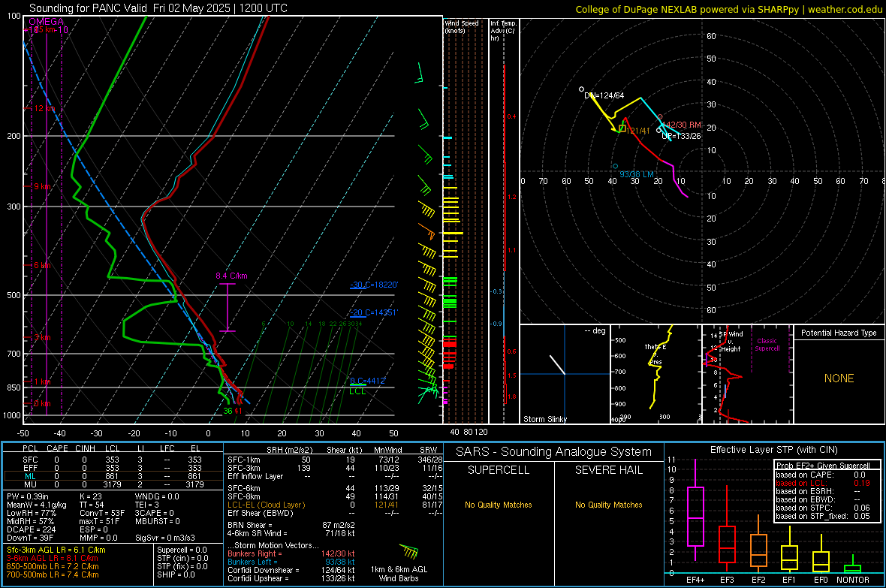Click the SFC-1km shear row
The width and height of the screenshot is (886, 588).
(x=335, y=460)
